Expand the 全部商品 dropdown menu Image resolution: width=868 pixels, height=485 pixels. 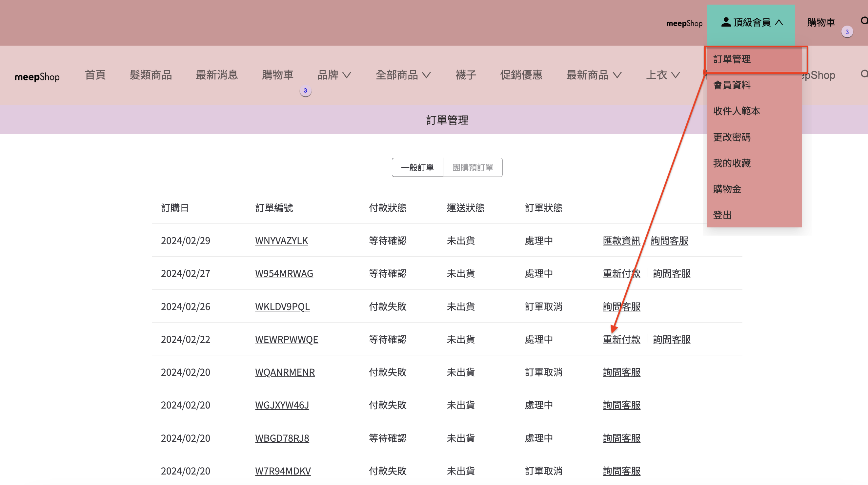pos(403,75)
